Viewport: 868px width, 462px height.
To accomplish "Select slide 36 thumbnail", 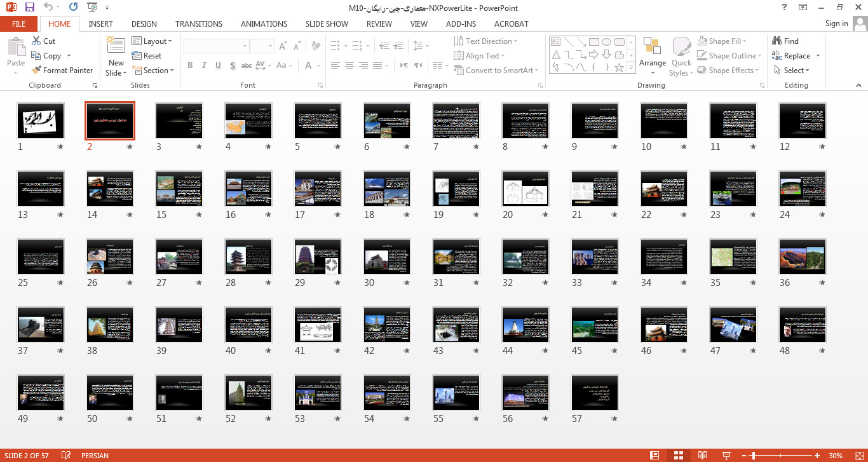I will (x=803, y=257).
